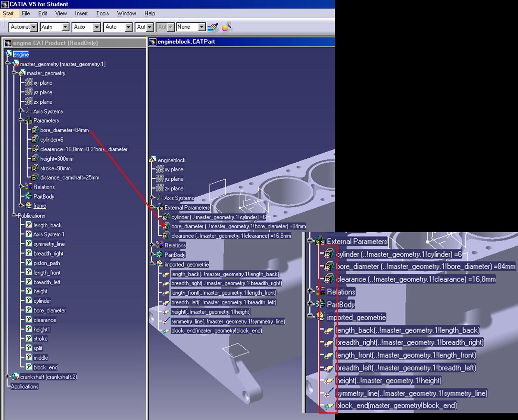The image size is (518, 420).
Task: Open the first Automatic dropdown in toolbar
Action: tap(34, 27)
